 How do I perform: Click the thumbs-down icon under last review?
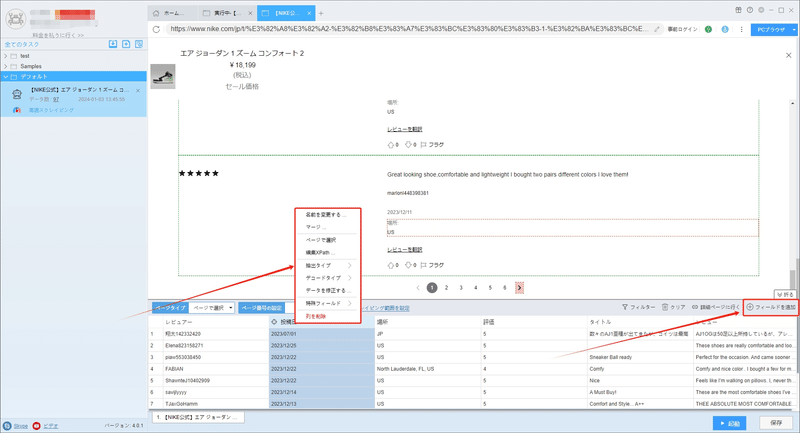(x=408, y=265)
